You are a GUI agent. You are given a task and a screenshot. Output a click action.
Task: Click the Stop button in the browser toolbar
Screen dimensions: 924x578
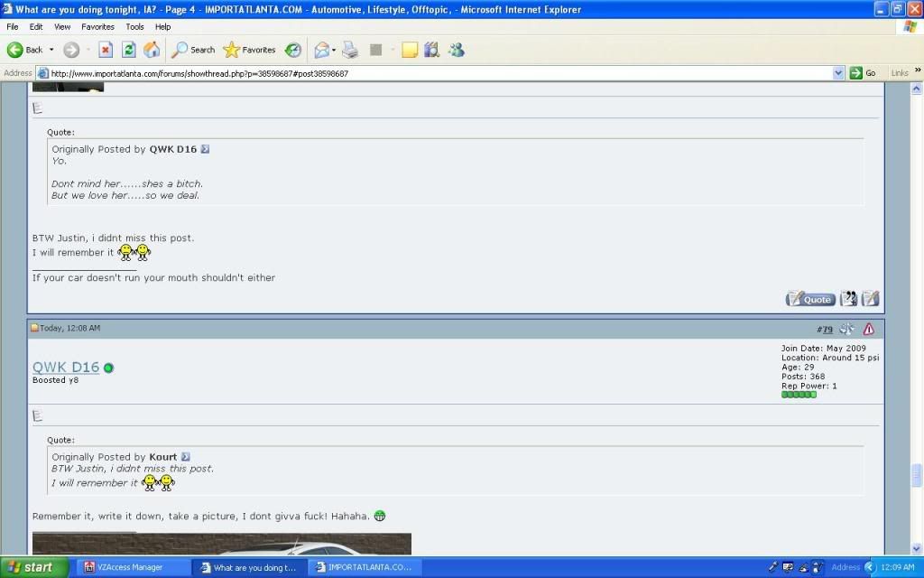[106, 50]
